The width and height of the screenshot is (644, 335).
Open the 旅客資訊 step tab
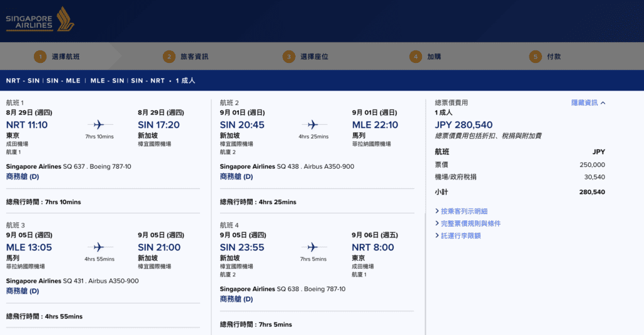click(x=194, y=57)
